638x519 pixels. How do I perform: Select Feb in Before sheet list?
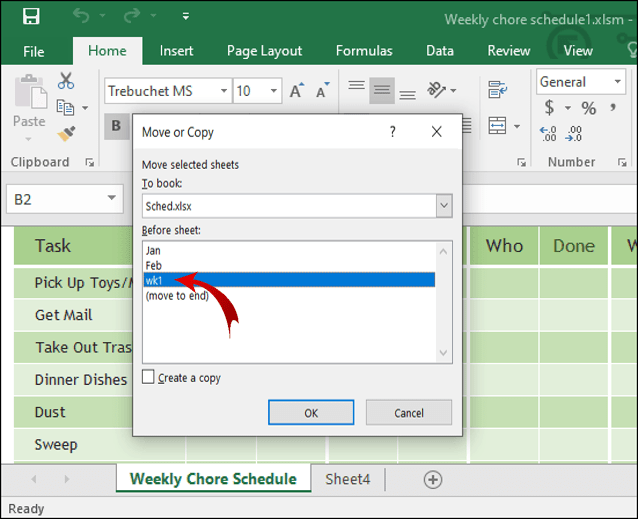click(289, 266)
